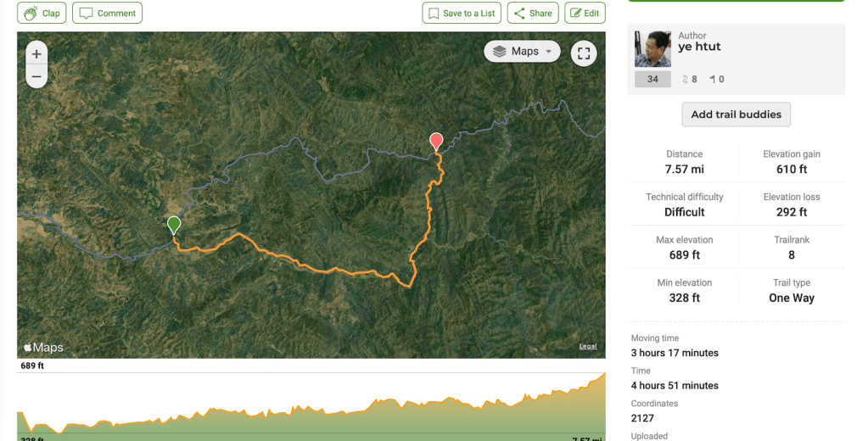Clap for this trail
Viewport: 868px width, 441px height.
point(42,13)
